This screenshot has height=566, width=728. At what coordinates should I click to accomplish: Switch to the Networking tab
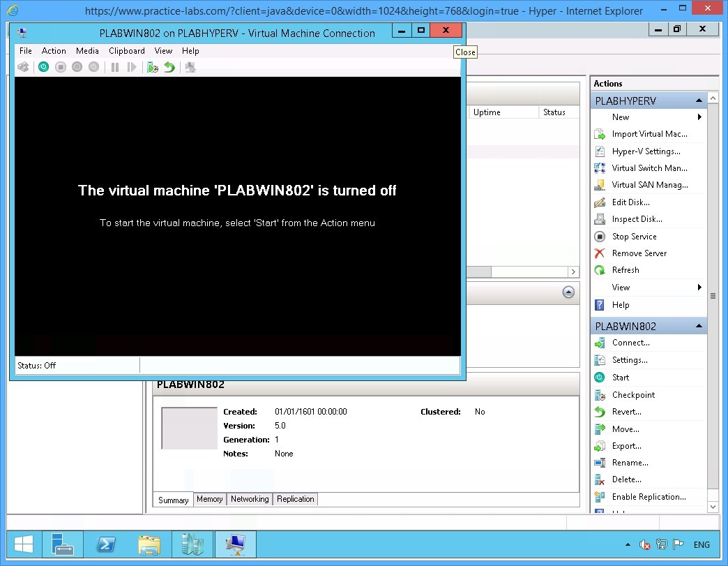click(x=250, y=499)
